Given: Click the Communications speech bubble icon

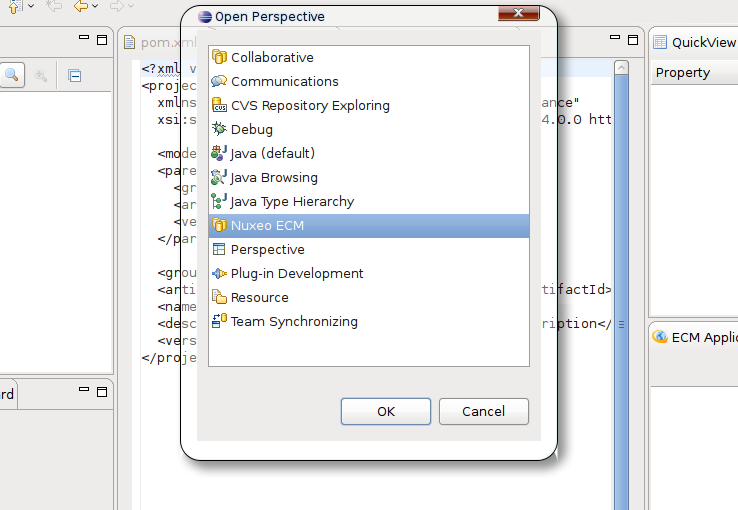Looking at the screenshot, I should point(219,81).
